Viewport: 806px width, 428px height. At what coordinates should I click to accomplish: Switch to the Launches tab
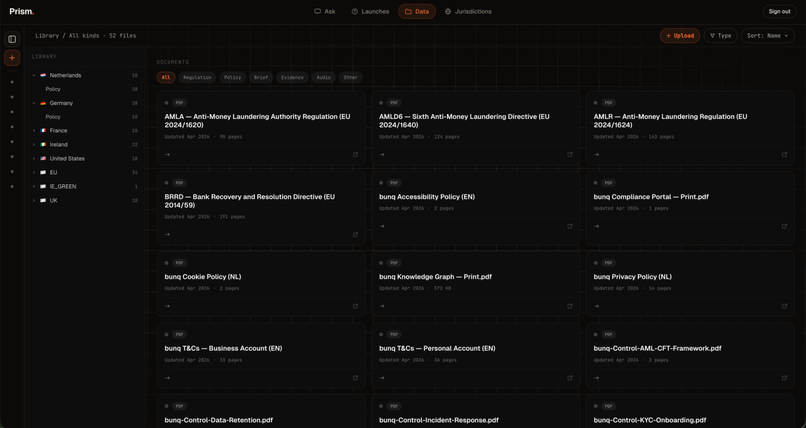(370, 11)
